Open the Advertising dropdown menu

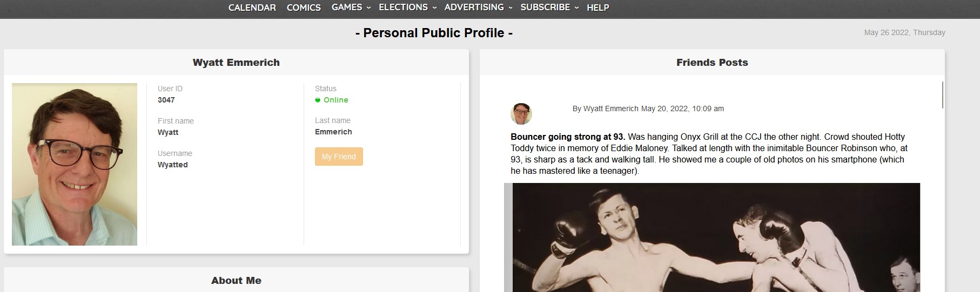478,8
